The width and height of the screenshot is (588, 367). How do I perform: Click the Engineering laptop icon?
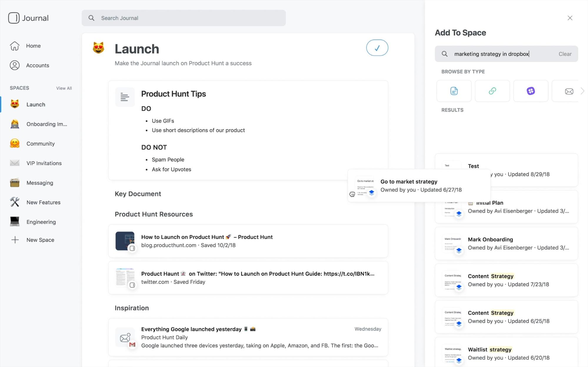click(x=15, y=222)
